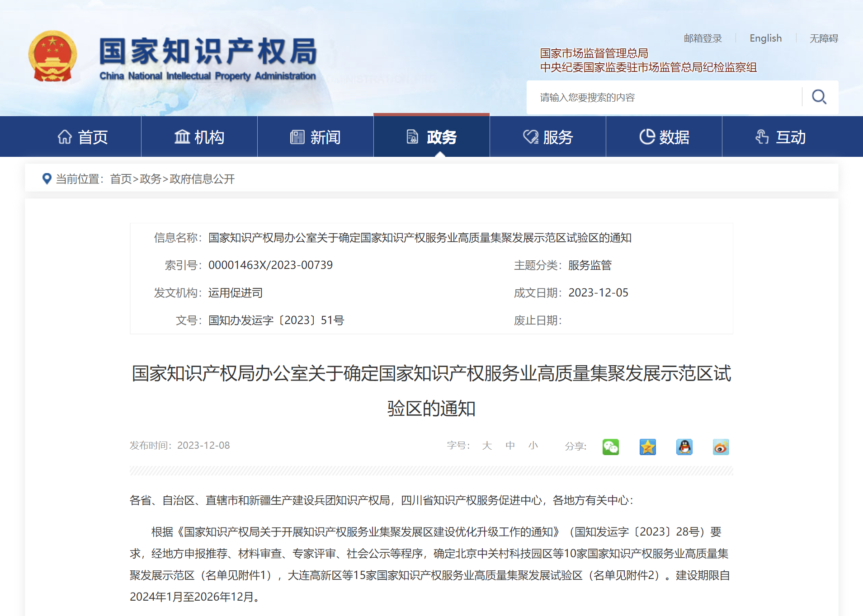863x616 pixels.
Task: Click the 废止日期 label
Action: click(x=538, y=320)
